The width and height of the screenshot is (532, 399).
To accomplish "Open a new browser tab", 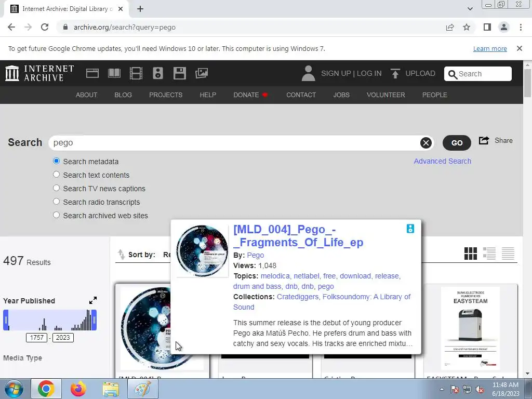I will [x=140, y=9].
